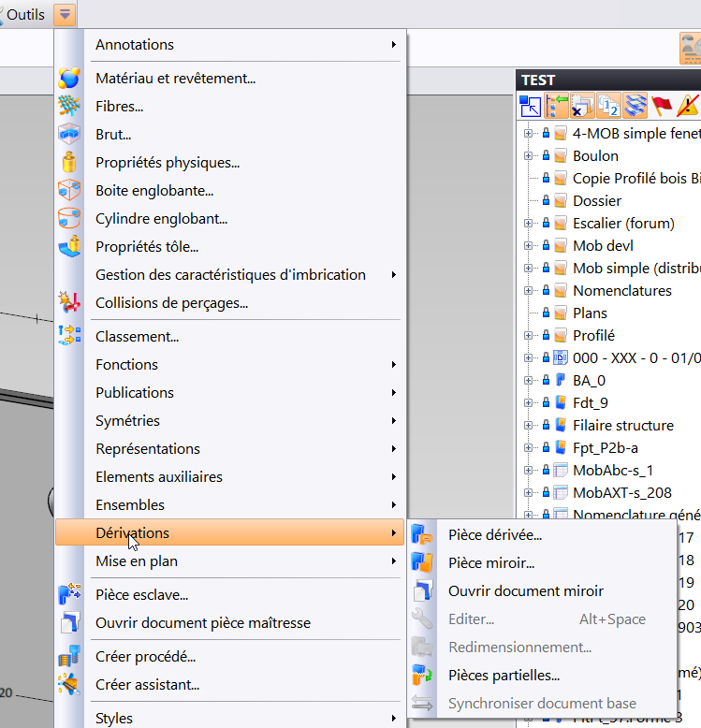Image resolution: width=701 pixels, height=728 pixels.
Task: Expand the MobAbc-s_1 node
Action: [528, 471]
